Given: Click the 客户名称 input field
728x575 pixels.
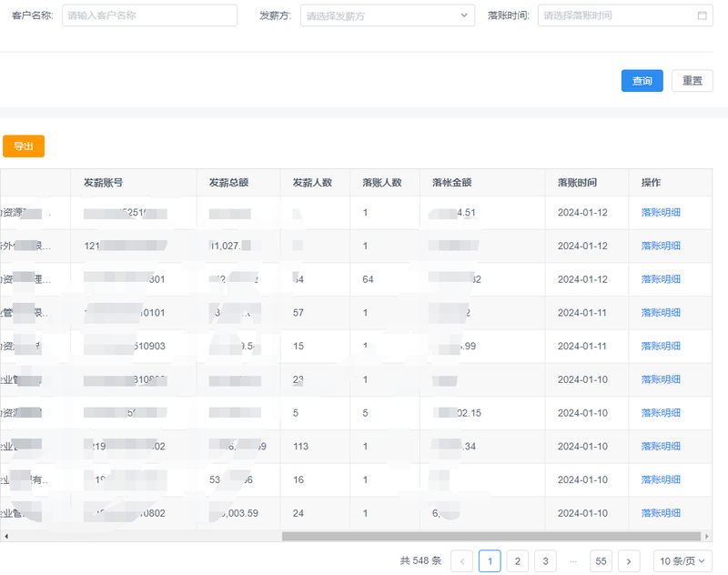Looking at the screenshot, I should coord(149,15).
